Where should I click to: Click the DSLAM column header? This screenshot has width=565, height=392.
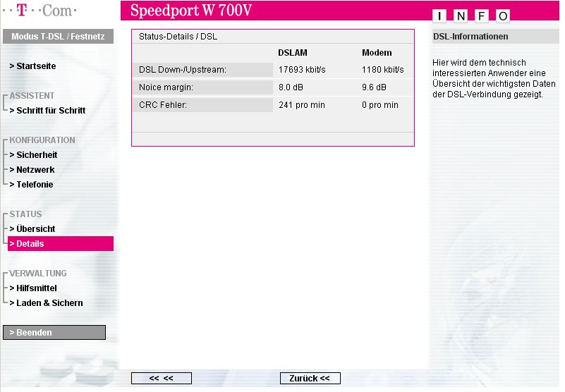click(x=293, y=53)
